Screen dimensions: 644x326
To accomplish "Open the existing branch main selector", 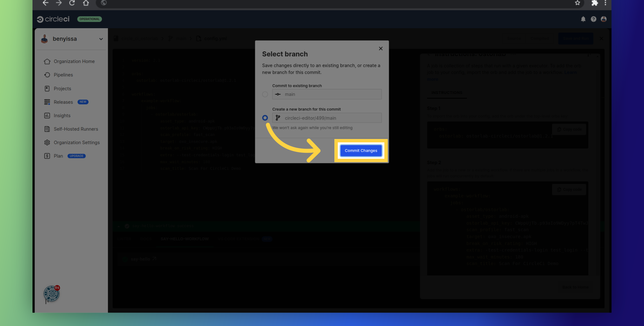I will tap(327, 94).
